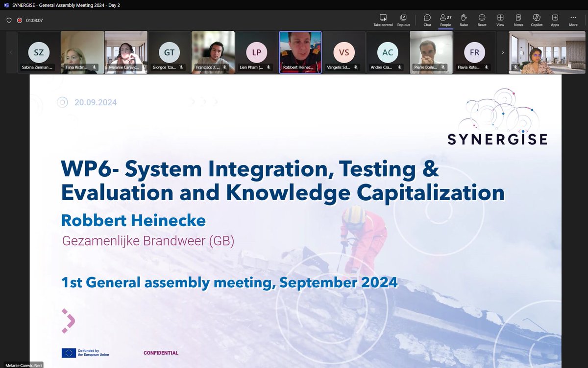Viewport: 588px width, 368px height.
Task: Click the meeting timer 01:08:07
Action: (x=34, y=21)
